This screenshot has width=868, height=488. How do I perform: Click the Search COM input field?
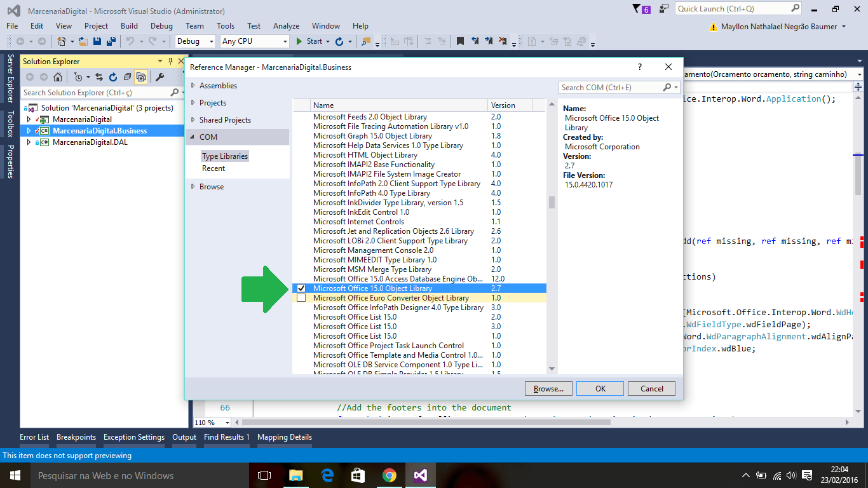pyautogui.click(x=610, y=87)
